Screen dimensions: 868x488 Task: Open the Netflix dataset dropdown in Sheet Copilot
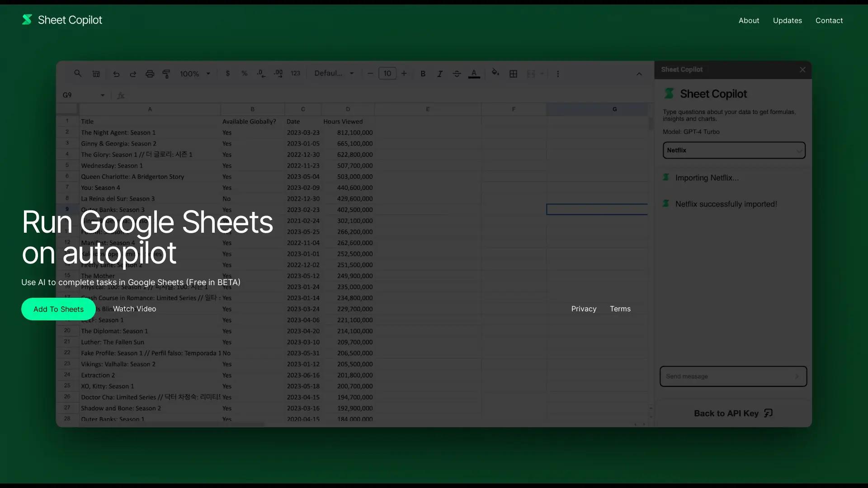click(733, 150)
